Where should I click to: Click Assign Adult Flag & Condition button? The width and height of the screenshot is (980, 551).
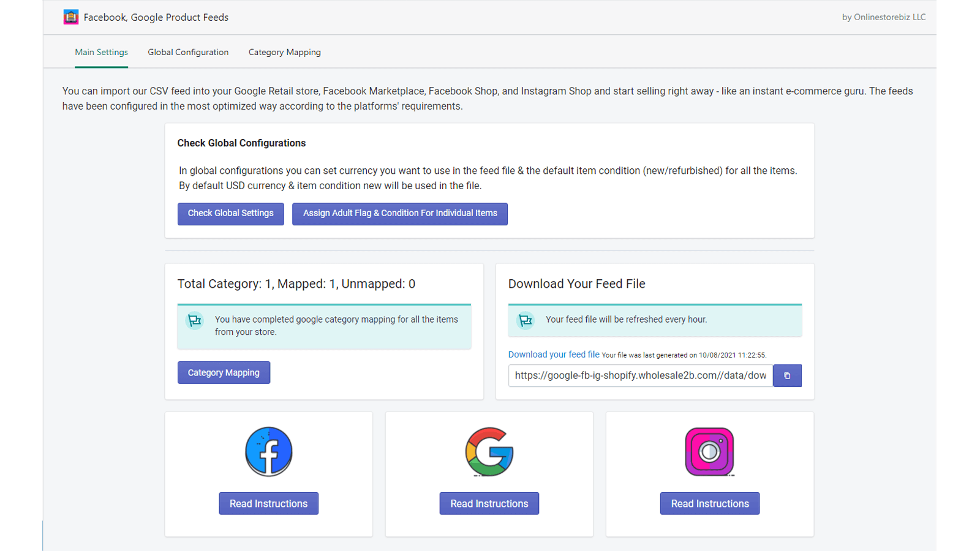pos(400,214)
